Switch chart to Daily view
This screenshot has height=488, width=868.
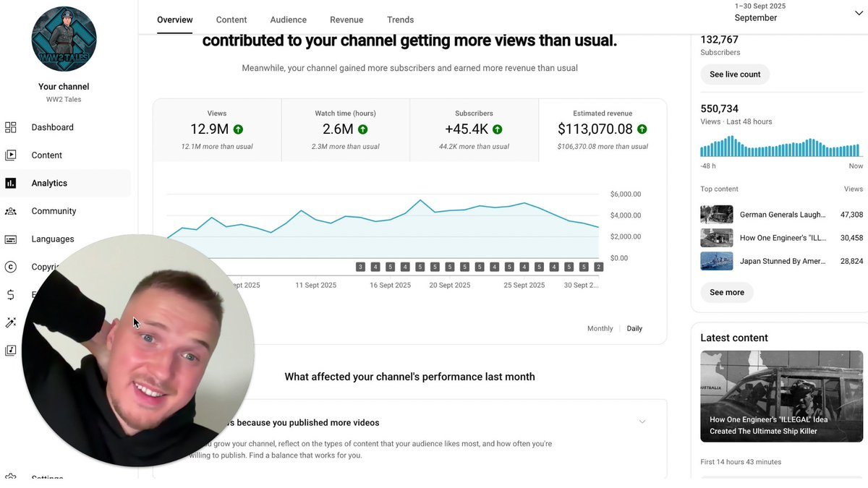[634, 328]
